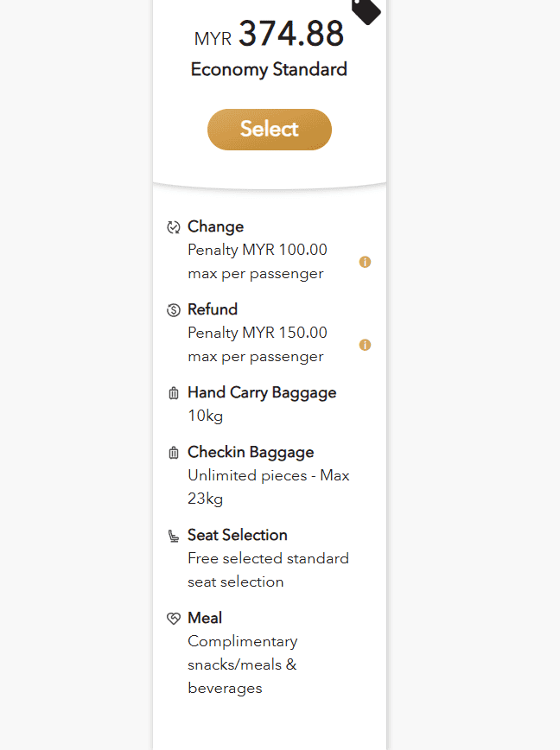This screenshot has width=560, height=750.
Task: Click the Change circular arrows icon
Action: (174, 227)
